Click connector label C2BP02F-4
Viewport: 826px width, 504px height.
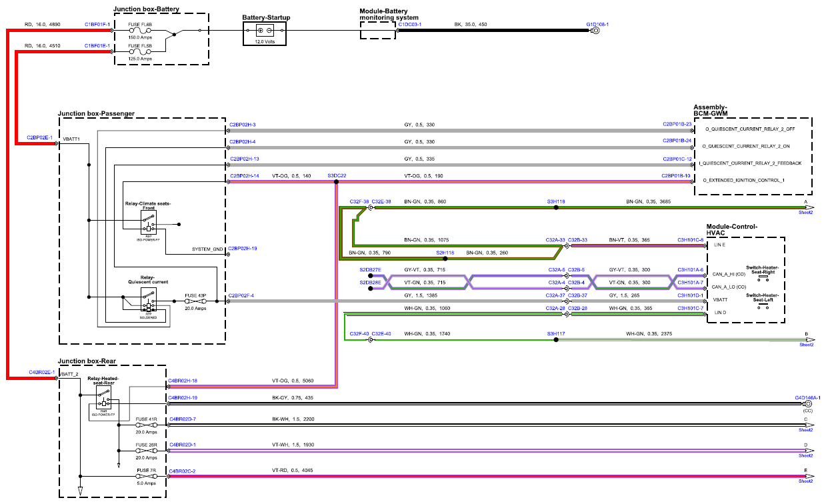pos(241,295)
